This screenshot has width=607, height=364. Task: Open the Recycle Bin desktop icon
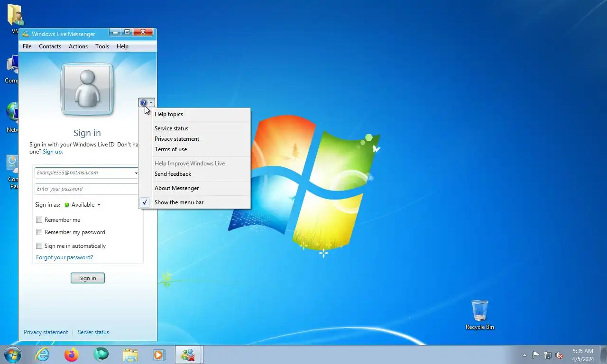(x=479, y=315)
